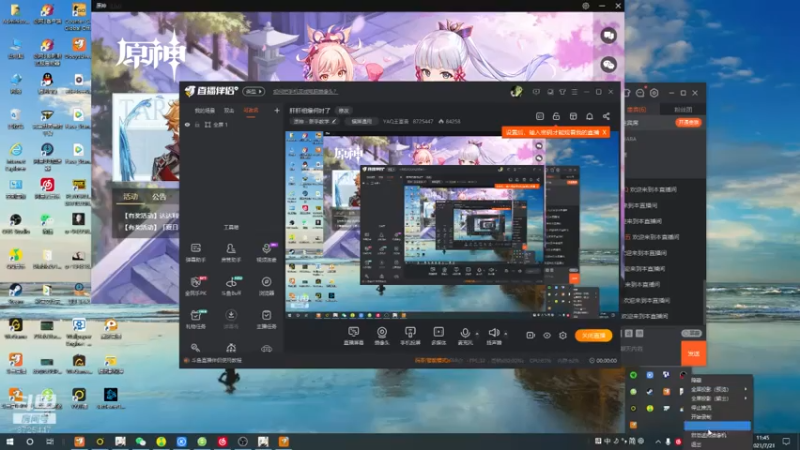Switch to the 粉丝团 tab in chat window
800x450 pixels.
click(x=683, y=110)
